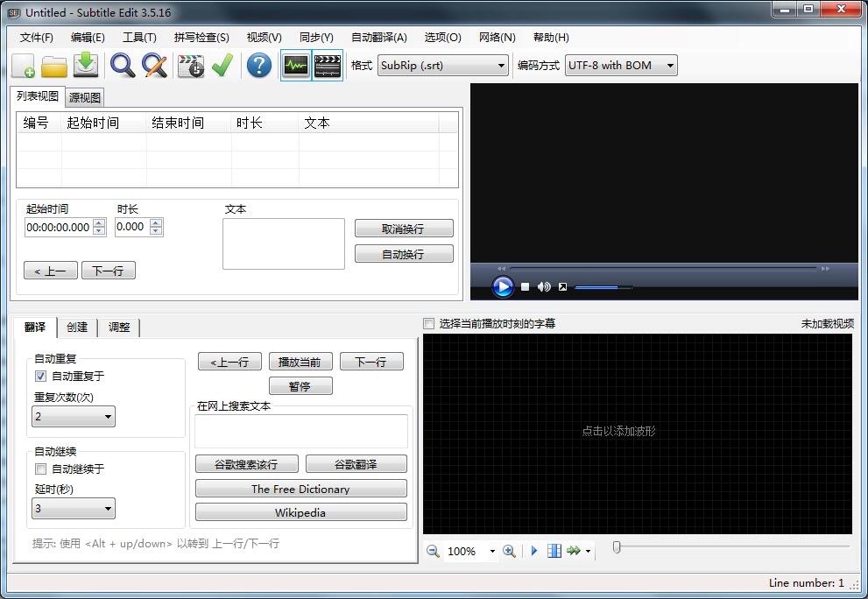Open a subtitle file with the folder icon
The image size is (868, 599).
(54, 65)
